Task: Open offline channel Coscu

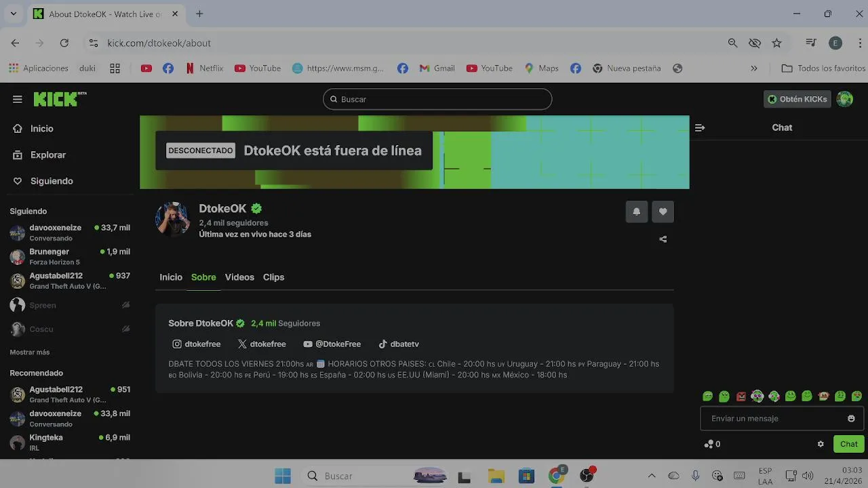Action: [70, 329]
